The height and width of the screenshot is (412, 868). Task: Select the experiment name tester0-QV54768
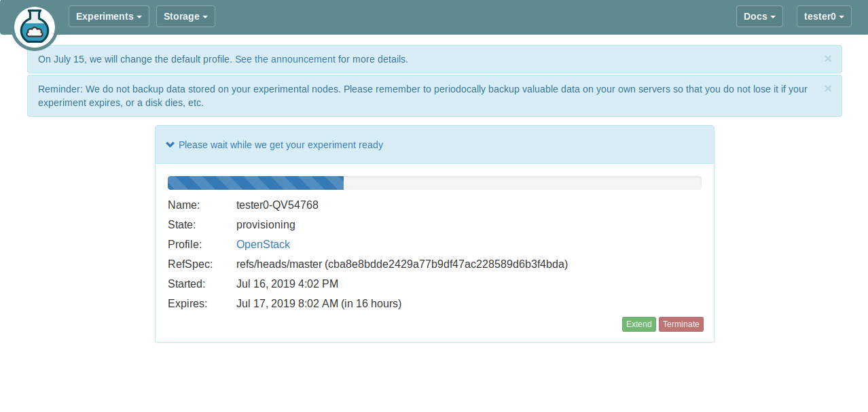coord(277,205)
